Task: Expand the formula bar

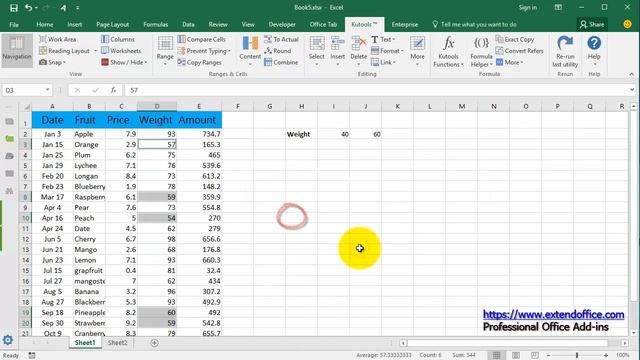Action: coord(632,90)
